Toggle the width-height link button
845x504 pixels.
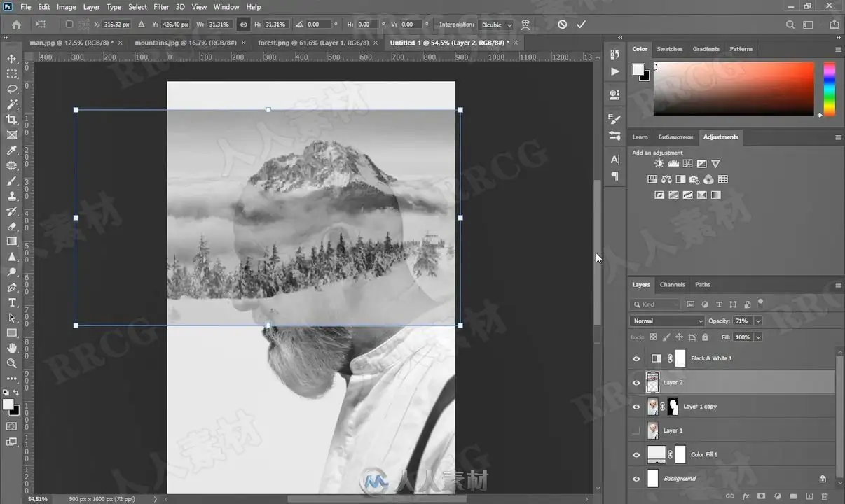tap(244, 24)
